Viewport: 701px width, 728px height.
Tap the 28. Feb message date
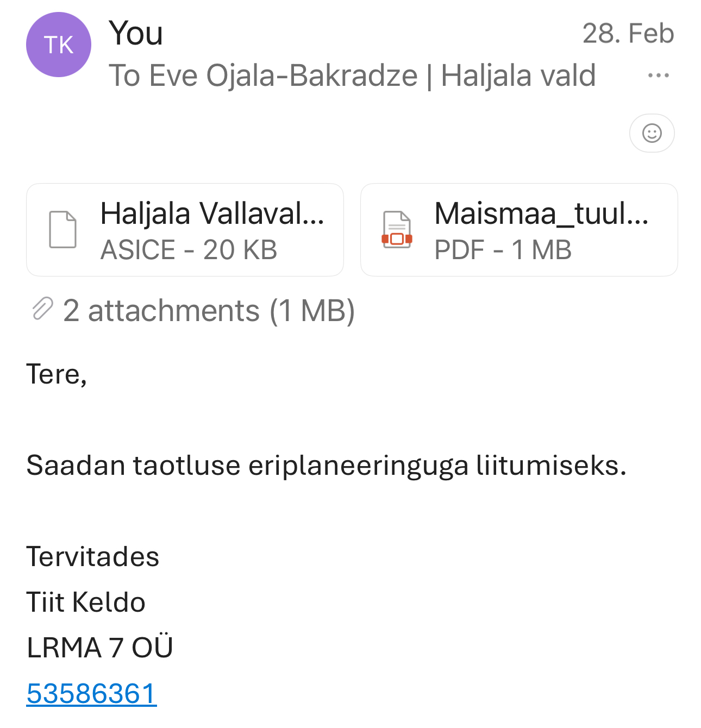(x=628, y=34)
